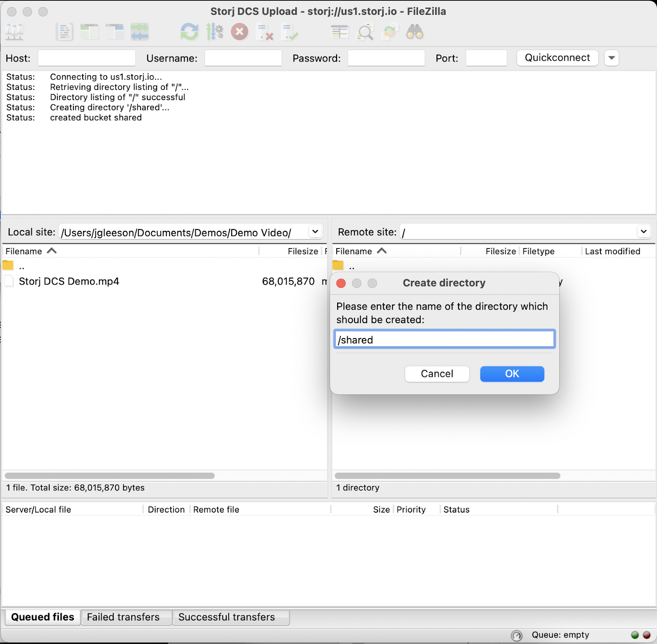Screen dimensions: 657x644
Task: Expand the Remote site path dropdown
Action: click(643, 232)
